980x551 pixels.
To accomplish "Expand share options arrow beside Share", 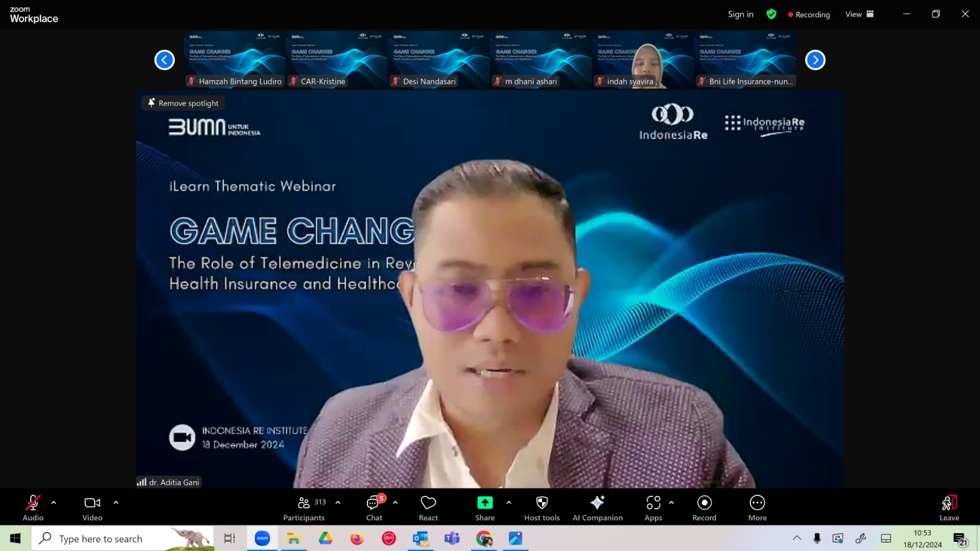I will pos(509,503).
